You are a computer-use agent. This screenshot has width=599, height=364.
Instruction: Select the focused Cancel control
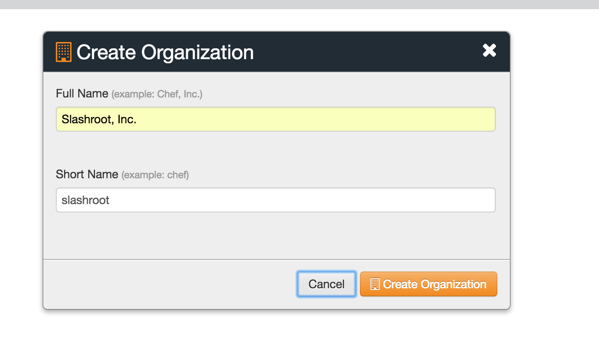tap(326, 284)
